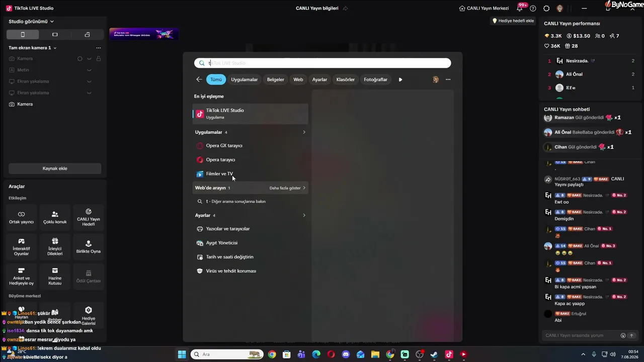The width and height of the screenshot is (644, 362).
Task: Open the Opera browser taskbar icon
Action: pyautogui.click(x=331, y=354)
